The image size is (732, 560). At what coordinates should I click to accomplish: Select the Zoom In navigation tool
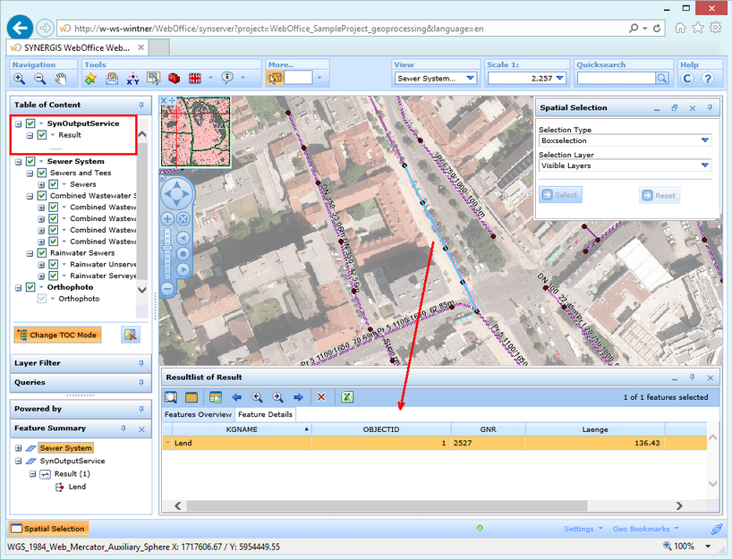pyautogui.click(x=19, y=79)
